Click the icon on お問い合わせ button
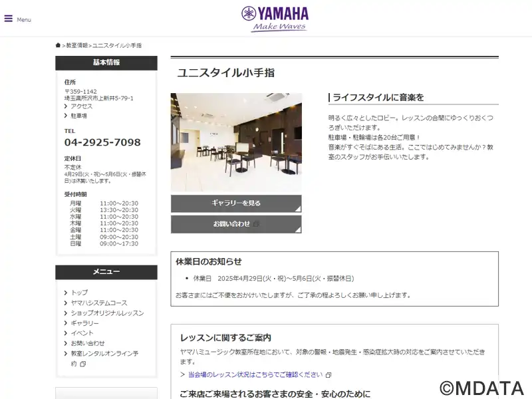The image size is (532, 399). pos(257,224)
